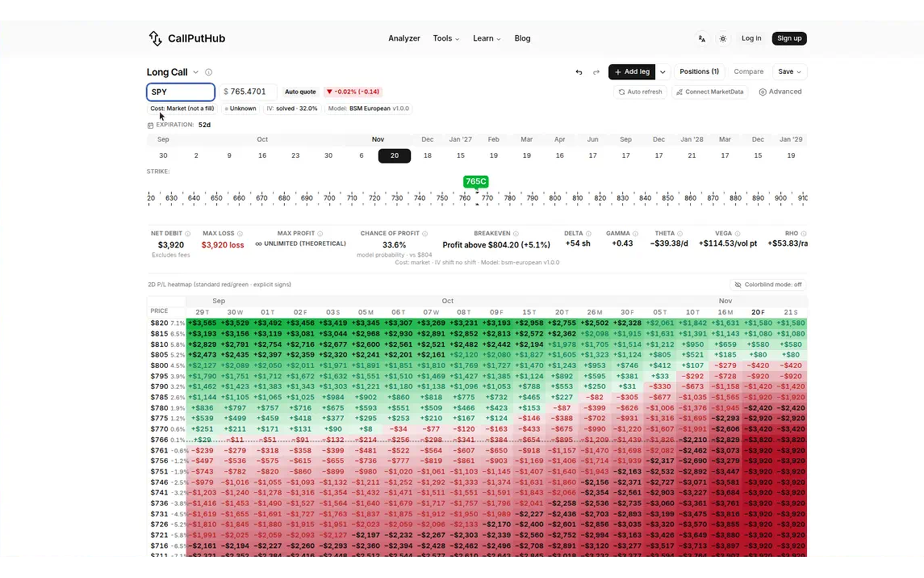The image size is (924, 578).
Task: Click the Max Loss info icon
Action: point(240,234)
